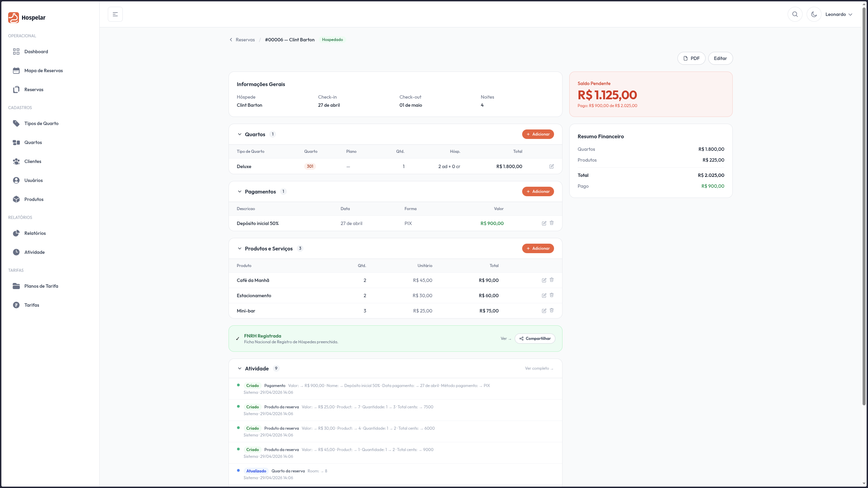Open Mapa de Reservas in sidebar
This screenshot has height=488, width=868.
[x=43, y=70]
